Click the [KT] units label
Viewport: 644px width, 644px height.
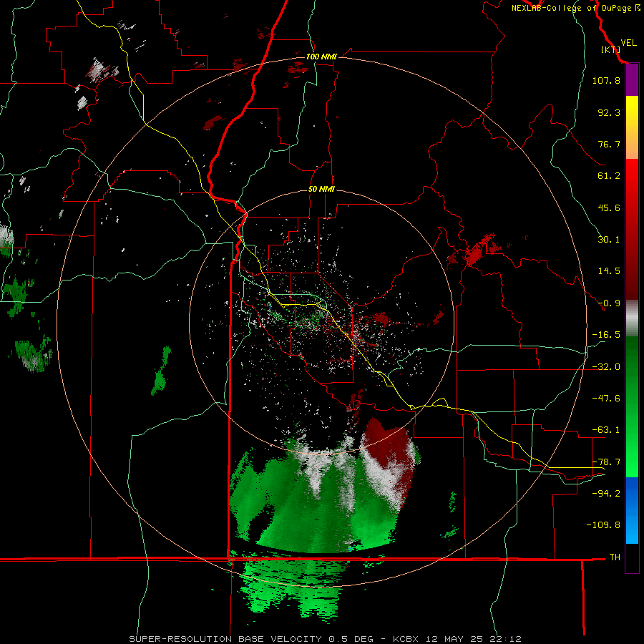[x=611, y=49]
